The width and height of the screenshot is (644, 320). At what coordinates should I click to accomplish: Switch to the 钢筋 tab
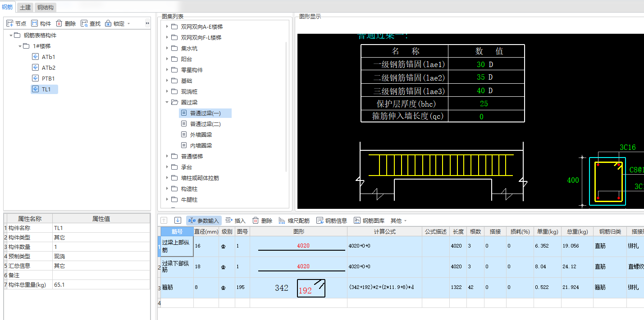(x=8, y=7)
